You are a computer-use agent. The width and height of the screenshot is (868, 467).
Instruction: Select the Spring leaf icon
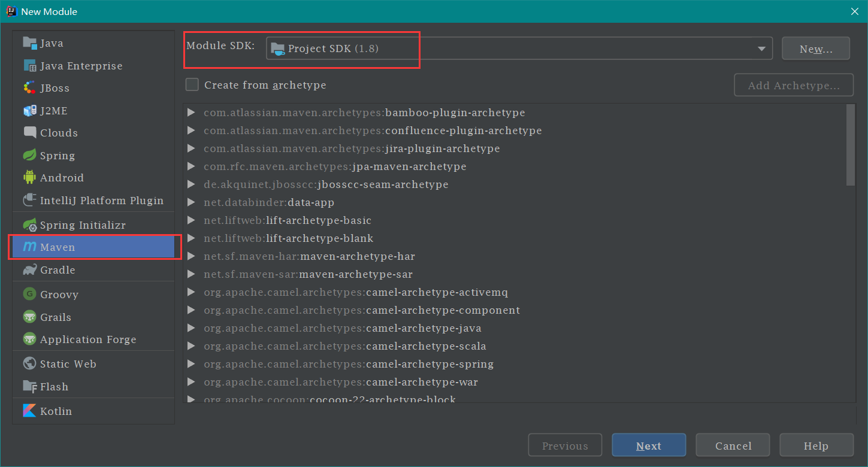tap(29, 156)
